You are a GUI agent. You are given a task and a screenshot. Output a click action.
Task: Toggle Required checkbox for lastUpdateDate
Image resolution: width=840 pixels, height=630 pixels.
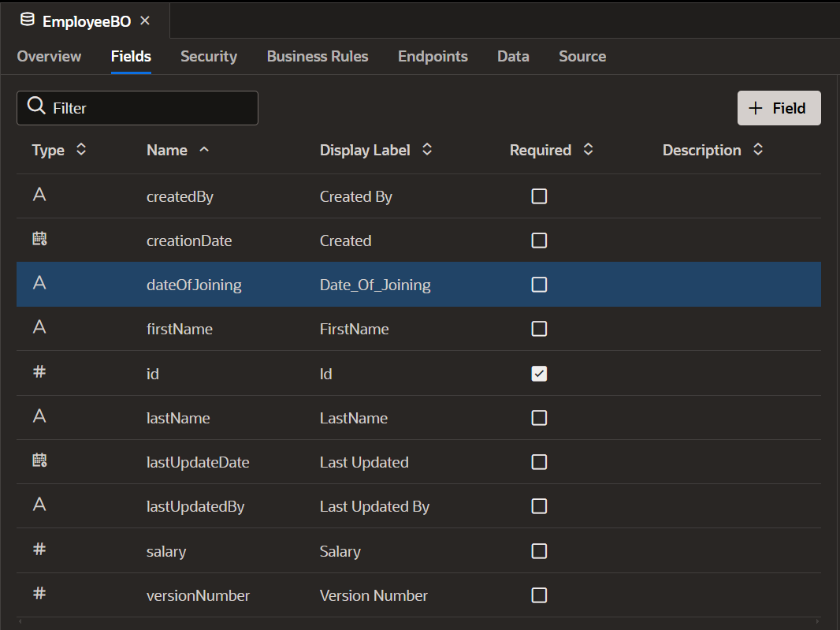pyautogui.click(x=539, y=462)
